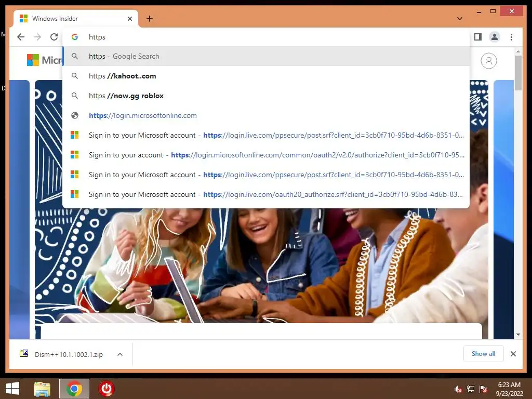Click the globe icon beside login.microsoftonline.com
532x399 pixels.
point(75,115)
